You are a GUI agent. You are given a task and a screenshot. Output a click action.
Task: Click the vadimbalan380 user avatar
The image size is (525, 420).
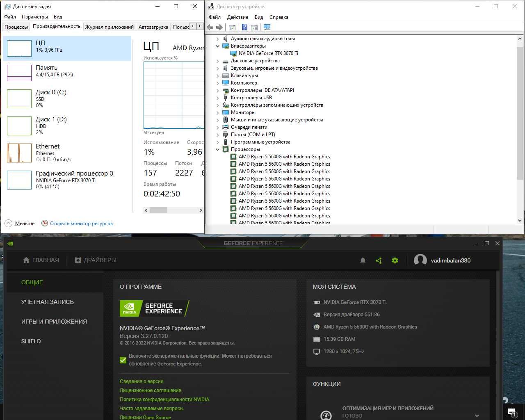click(x=420, y=260)
